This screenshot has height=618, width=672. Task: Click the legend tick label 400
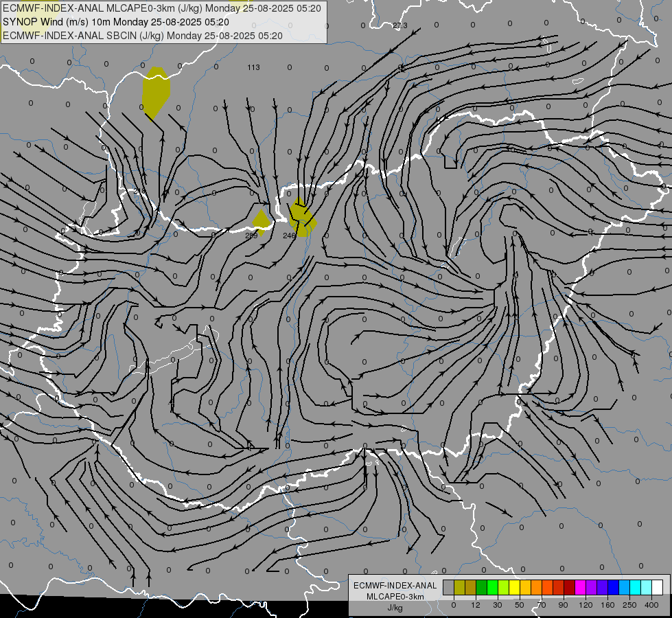pyautogui.click(x=651, y=605)
